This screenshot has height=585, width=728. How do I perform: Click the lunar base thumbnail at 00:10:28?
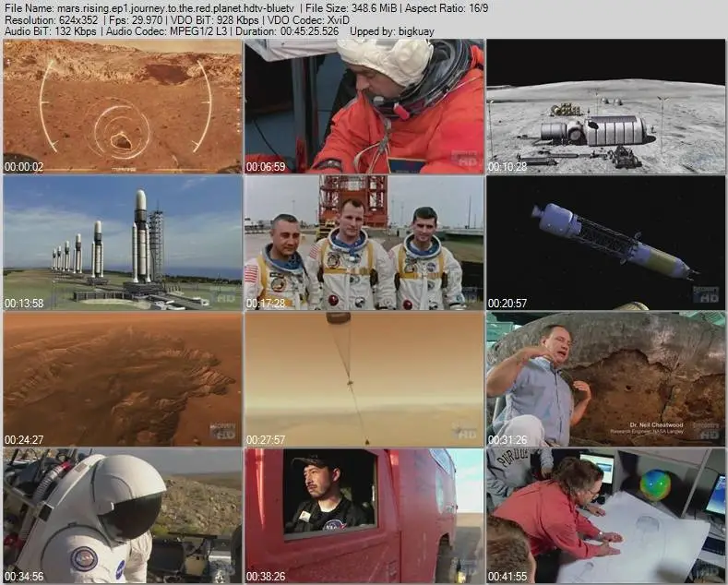coord(606,106)
